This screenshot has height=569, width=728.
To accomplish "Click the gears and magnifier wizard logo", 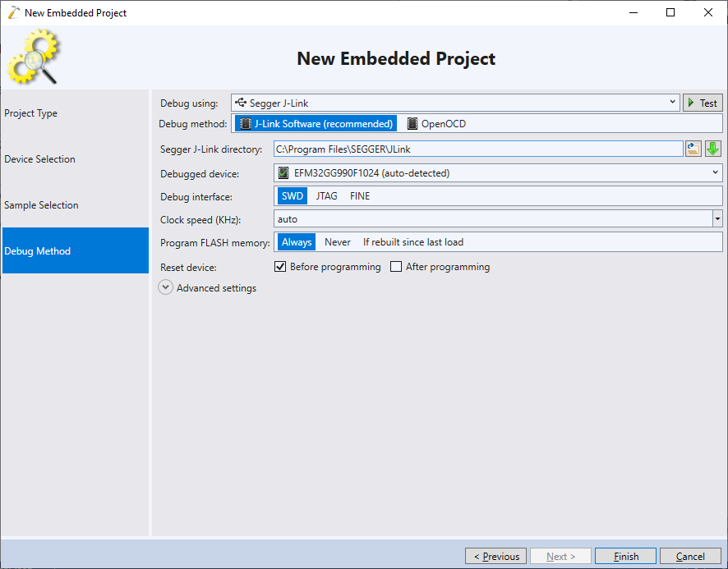I will pos(33,57).
